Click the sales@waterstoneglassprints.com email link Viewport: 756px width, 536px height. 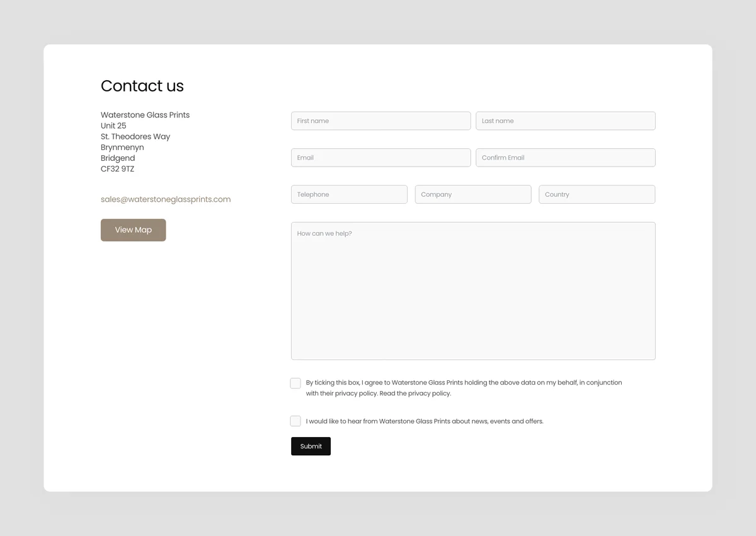[x=166, y=199]
